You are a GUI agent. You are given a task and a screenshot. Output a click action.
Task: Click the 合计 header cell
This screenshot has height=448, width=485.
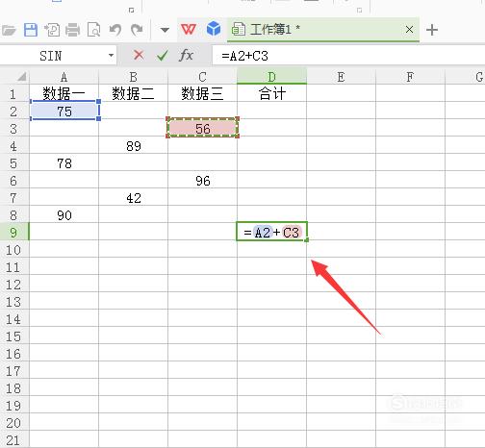(271, 93)
